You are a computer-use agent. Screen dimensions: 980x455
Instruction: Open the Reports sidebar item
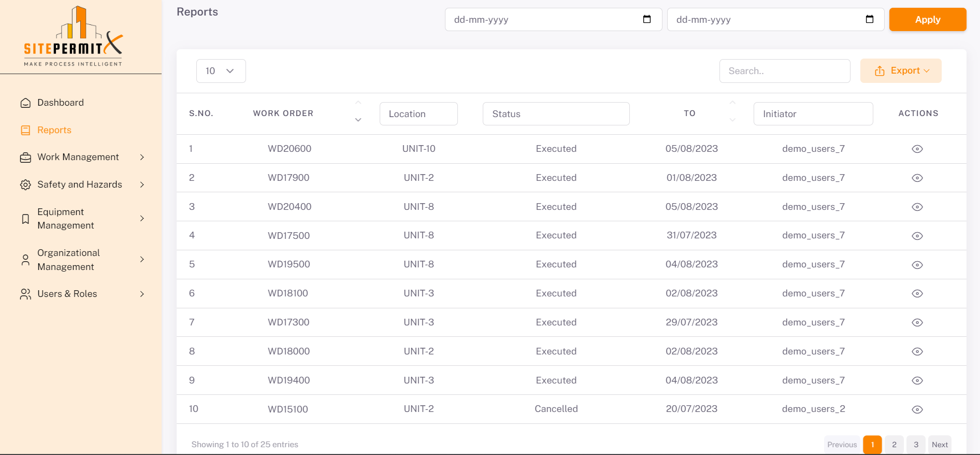[x=54, y=130]
